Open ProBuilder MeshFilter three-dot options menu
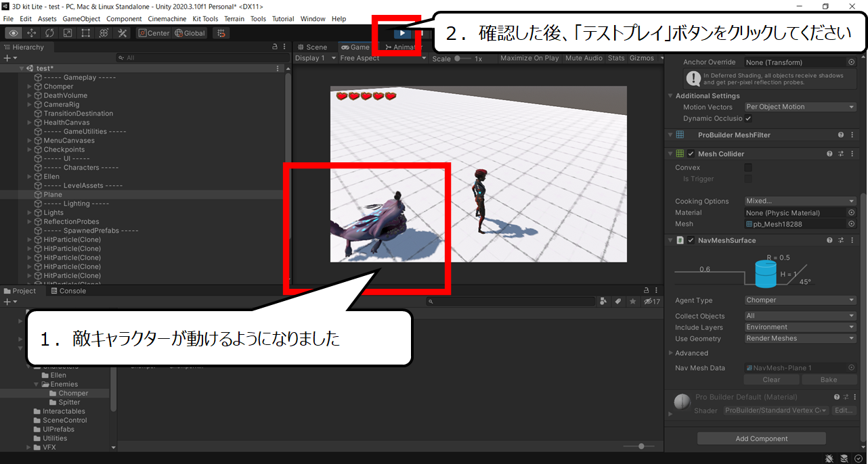868x464 pixels. (x=852, y=135)
